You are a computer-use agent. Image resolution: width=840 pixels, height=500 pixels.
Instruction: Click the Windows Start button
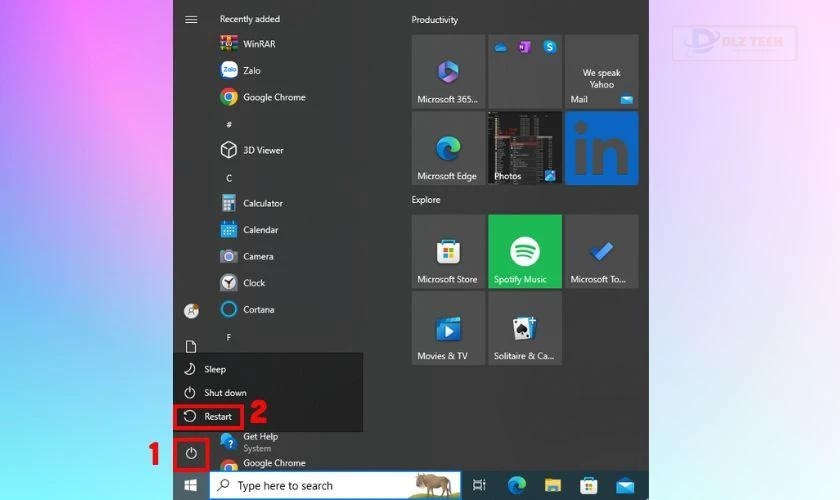click(191, 486)
